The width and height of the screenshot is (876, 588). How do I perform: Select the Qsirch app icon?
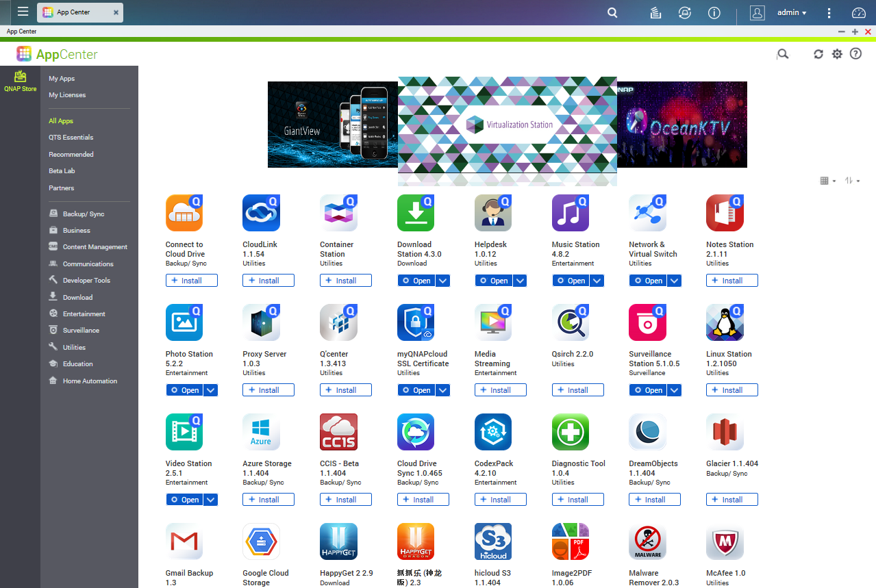pyautogui.click(x=571, y=322)
